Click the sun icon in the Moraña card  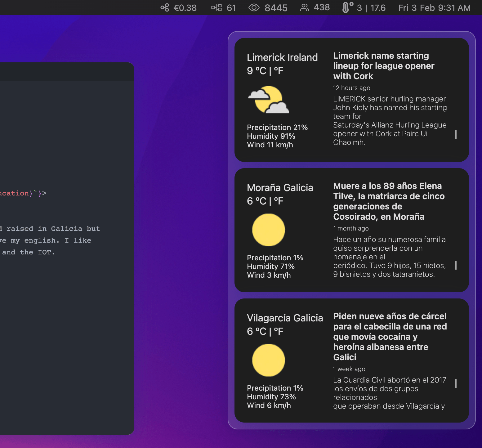[268, 230]
